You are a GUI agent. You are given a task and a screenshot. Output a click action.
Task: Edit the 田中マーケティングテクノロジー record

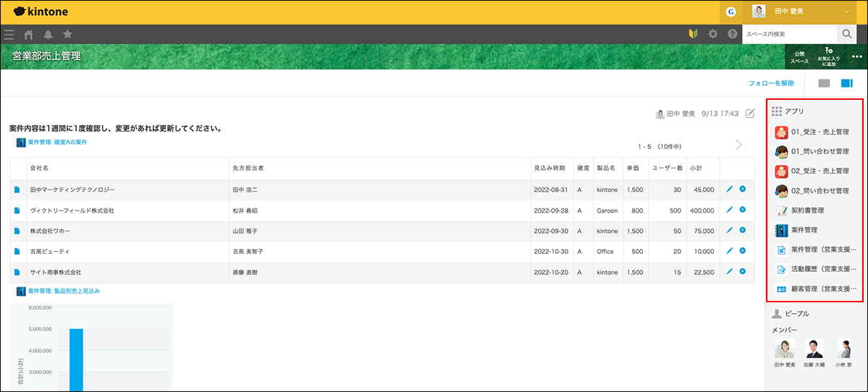point(730,189)
